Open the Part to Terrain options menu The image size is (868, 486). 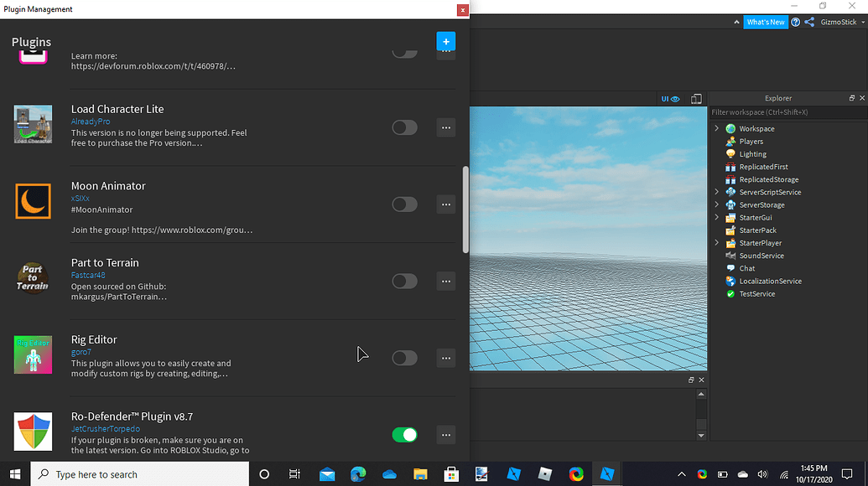pyautogui.click(x=445, y=282)
